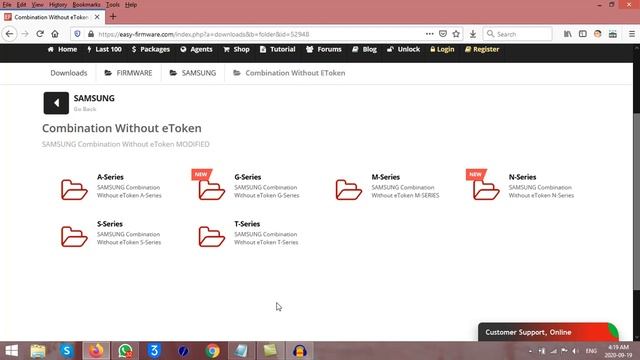Image resolution: width=640 pixels, height=360 pixels.
Task: Open the T-Series folder icon
Action: click(x=211, y=236)
